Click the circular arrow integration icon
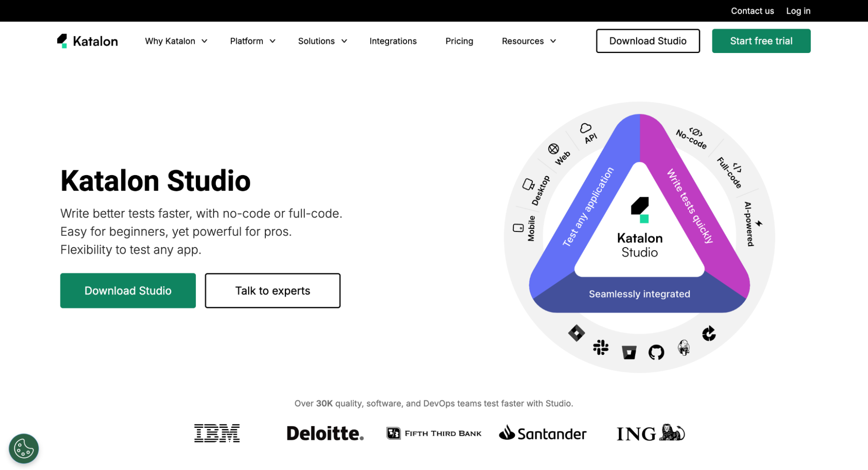 click(x=709, y=333)
